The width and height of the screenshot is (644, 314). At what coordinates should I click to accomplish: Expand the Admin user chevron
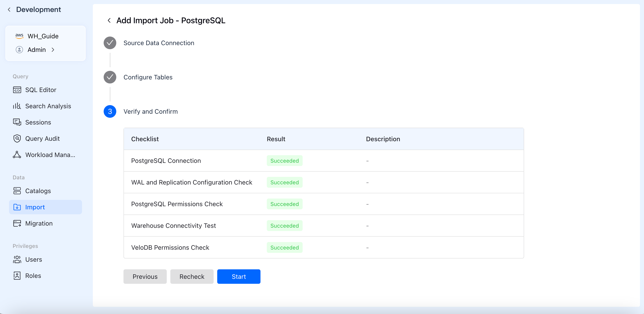point(53,50)
